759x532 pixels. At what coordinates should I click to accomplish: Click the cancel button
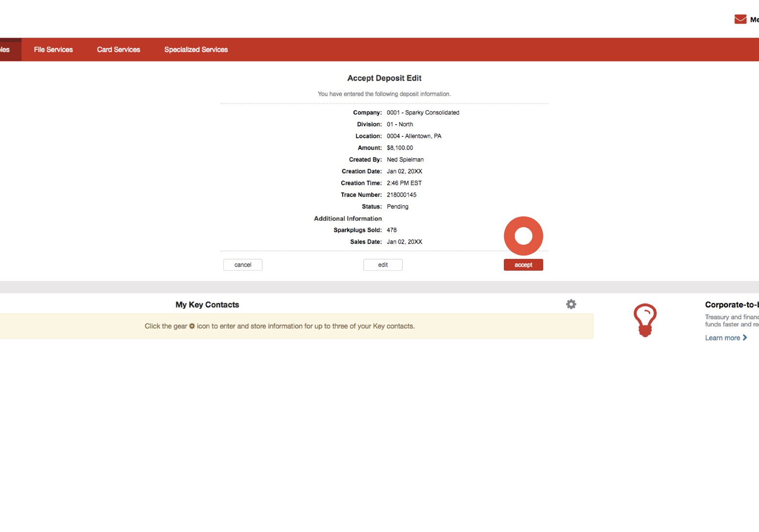click(242, 264)
